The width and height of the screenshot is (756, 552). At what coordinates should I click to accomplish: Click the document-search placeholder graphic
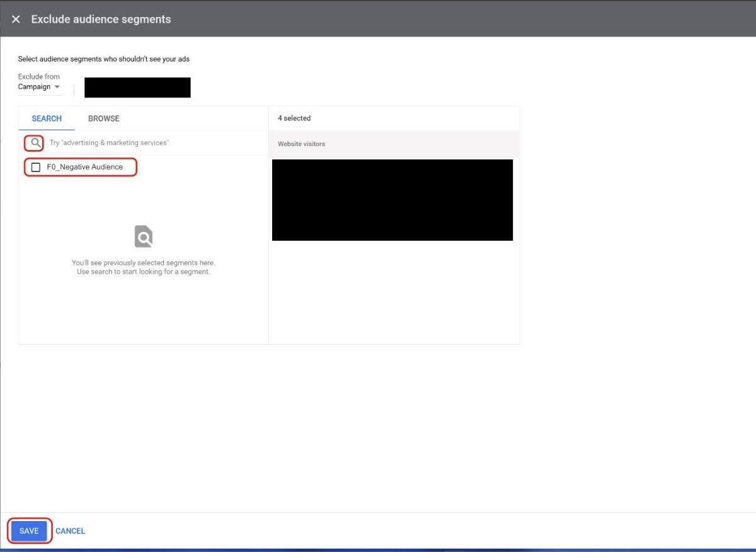click(x=143, y=236)
